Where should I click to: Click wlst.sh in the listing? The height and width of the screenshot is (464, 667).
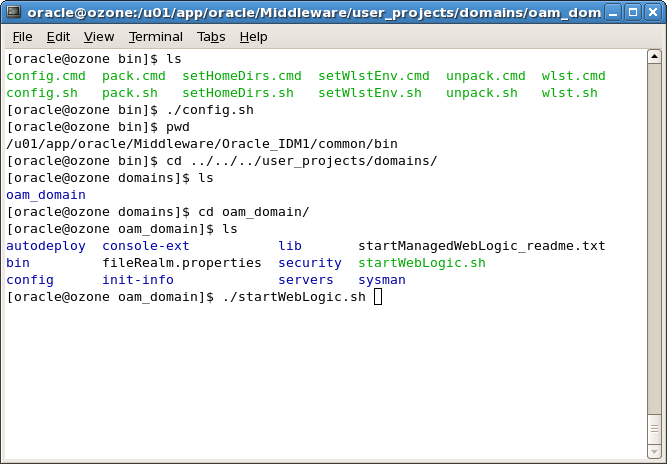(x=570, y=93)
